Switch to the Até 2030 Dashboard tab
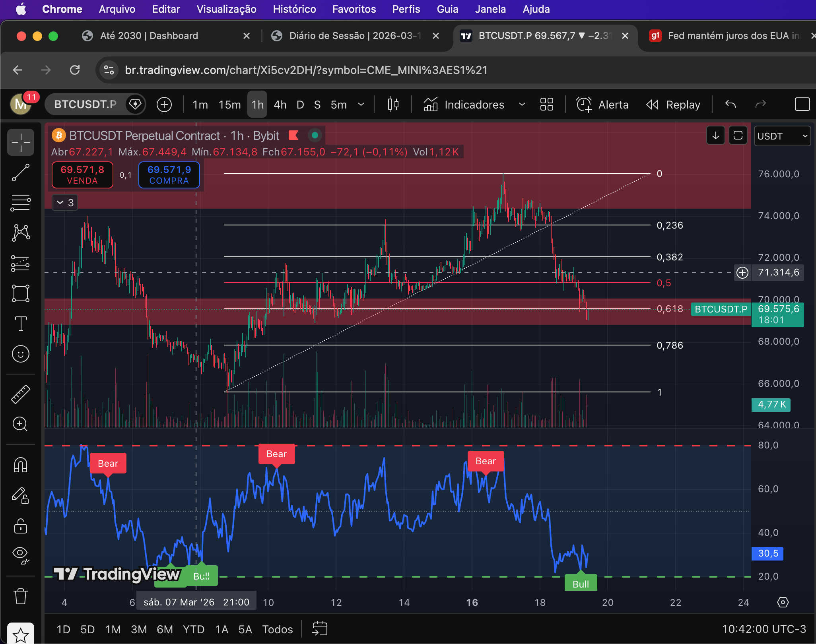816x644 pixels. 149,36
